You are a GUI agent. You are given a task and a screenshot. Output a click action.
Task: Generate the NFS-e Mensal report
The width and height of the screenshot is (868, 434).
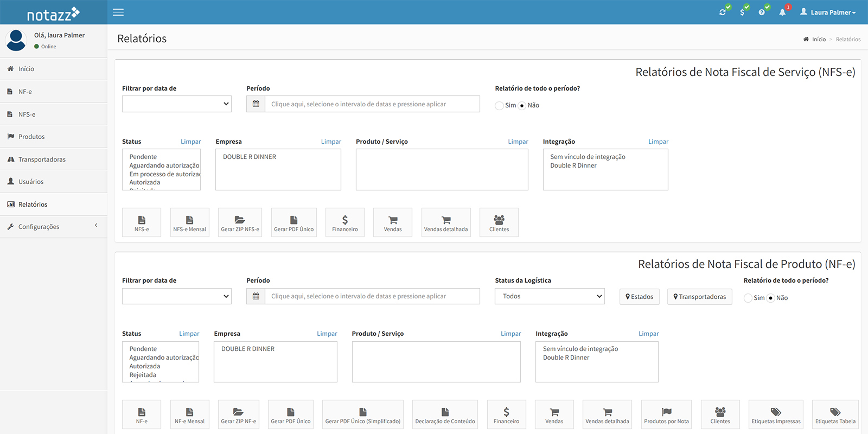point(190,222)
